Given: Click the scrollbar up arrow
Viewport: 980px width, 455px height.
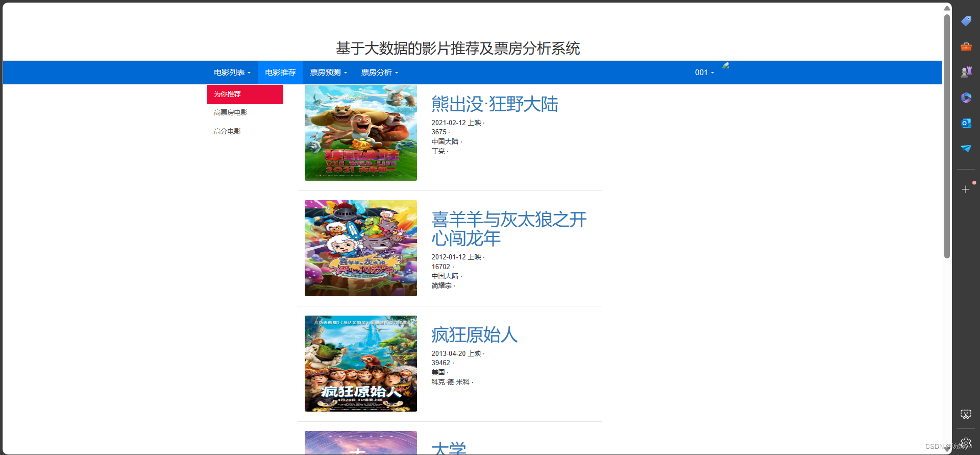Looking at the screenshot, I should pos(947,8).
